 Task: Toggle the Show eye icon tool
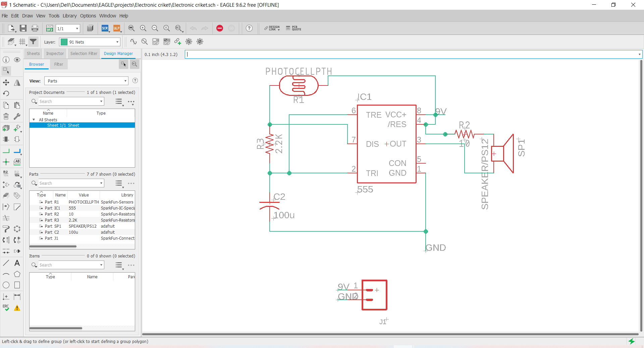pos(17,60)
